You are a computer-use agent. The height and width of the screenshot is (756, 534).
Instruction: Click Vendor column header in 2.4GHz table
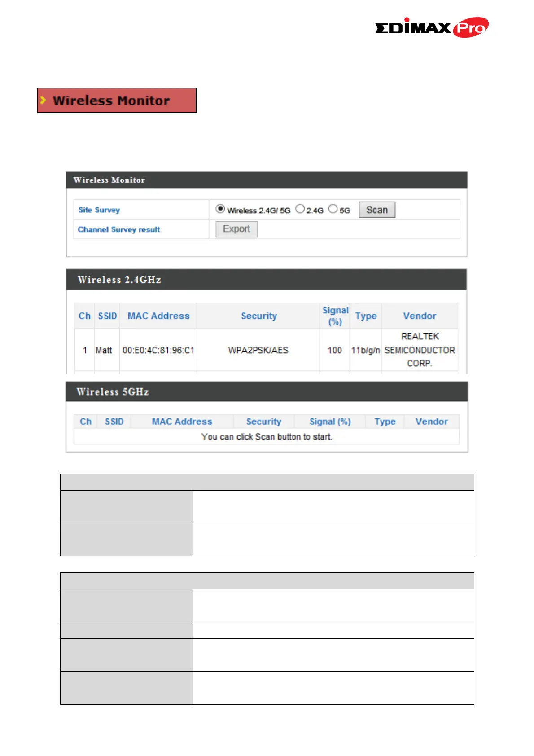420,316
